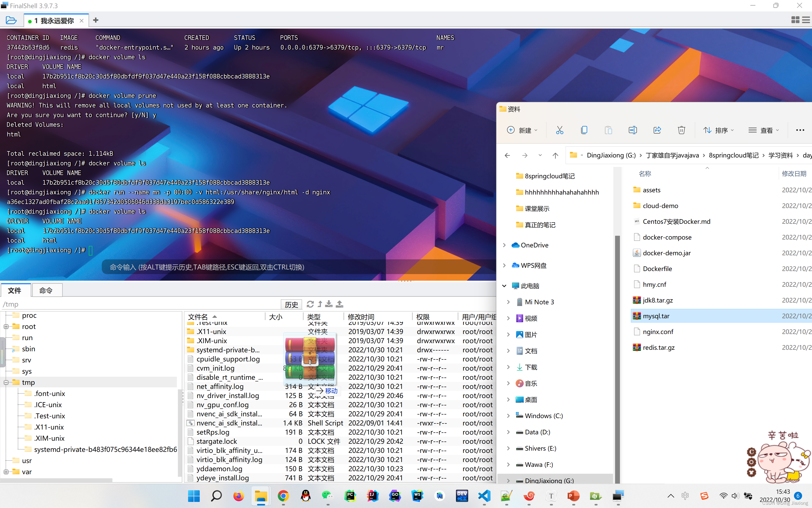
Task: Open the 新建 dropdown in Explorer
Action: pos(522,130)
